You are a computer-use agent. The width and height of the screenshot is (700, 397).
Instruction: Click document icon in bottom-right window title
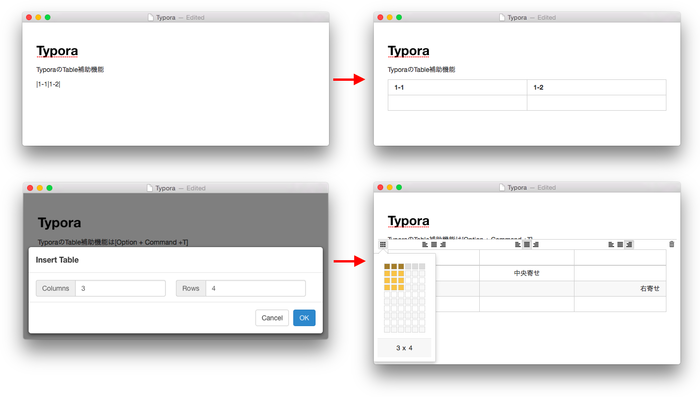(502, 188)
